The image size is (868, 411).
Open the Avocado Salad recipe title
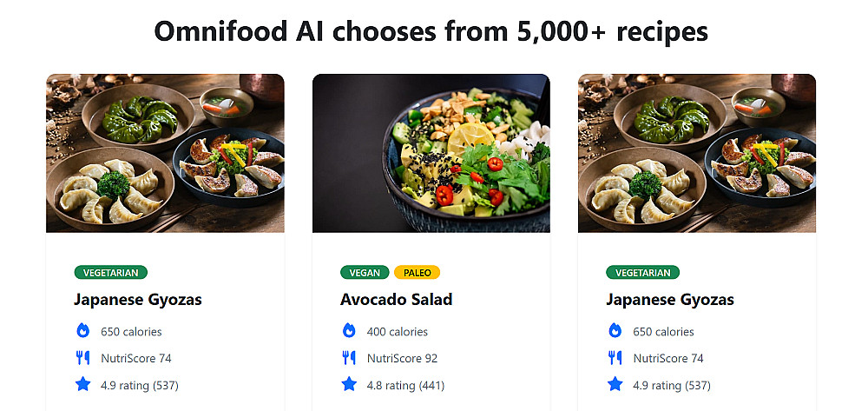pyautogui.click(x=397, y=300)
